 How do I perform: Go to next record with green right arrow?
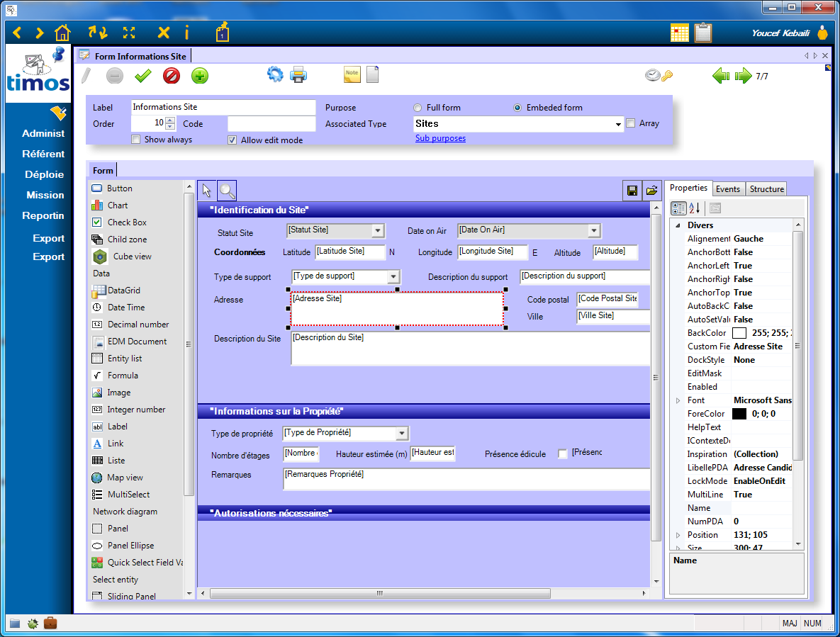[x=743, y=76]
